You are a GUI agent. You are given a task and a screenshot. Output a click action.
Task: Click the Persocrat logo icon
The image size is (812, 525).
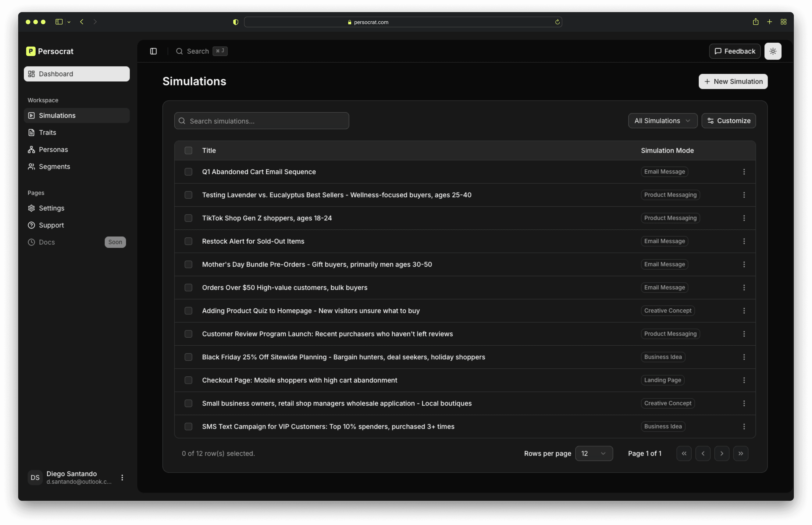(31, 51)
